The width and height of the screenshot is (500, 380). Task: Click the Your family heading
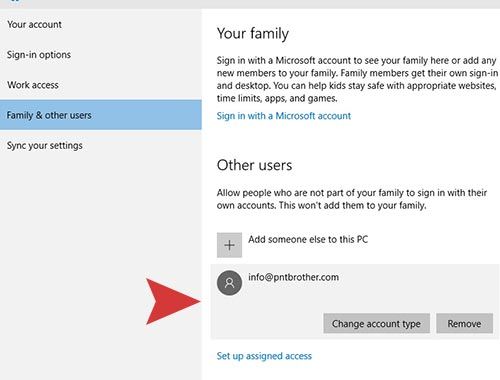(x=253, y=34)
